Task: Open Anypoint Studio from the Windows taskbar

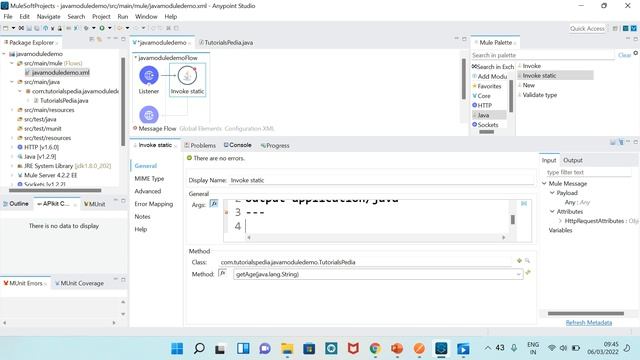Action: [441, 348]
